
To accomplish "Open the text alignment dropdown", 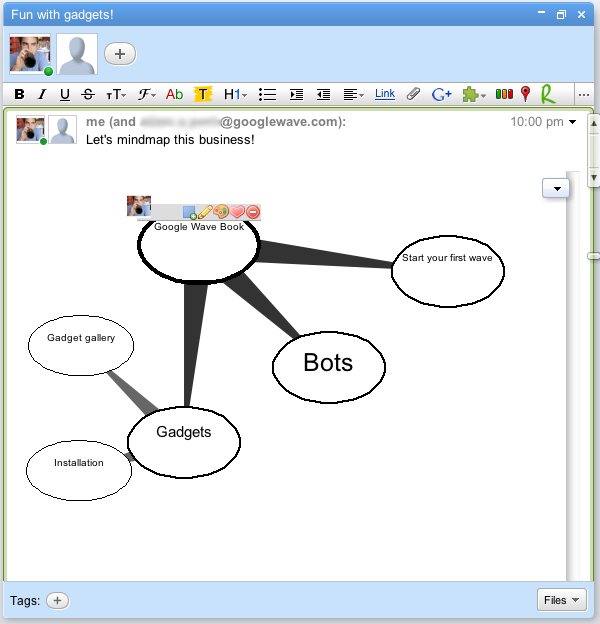I will click(x=353, y=94).
